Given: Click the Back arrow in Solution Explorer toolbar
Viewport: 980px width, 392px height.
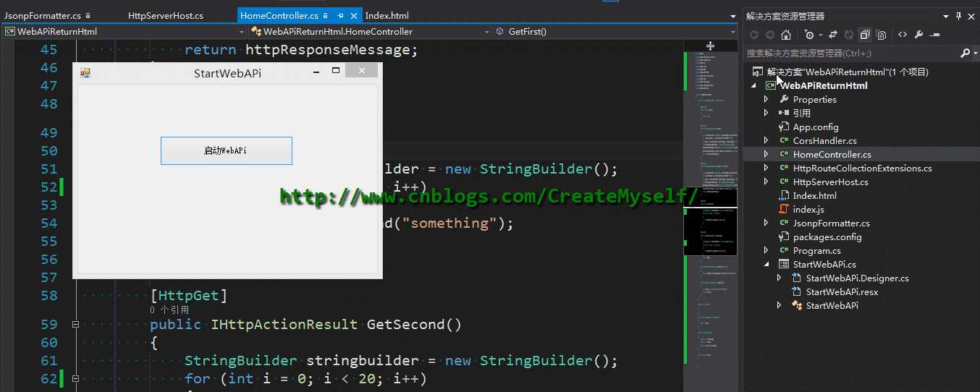Looking at the screenshot, I should (753, 35).
